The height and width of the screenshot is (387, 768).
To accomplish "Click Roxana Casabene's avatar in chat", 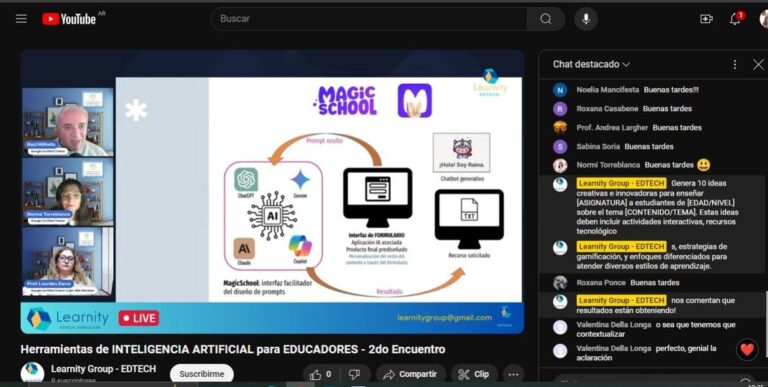I will [x=560, y=109].
